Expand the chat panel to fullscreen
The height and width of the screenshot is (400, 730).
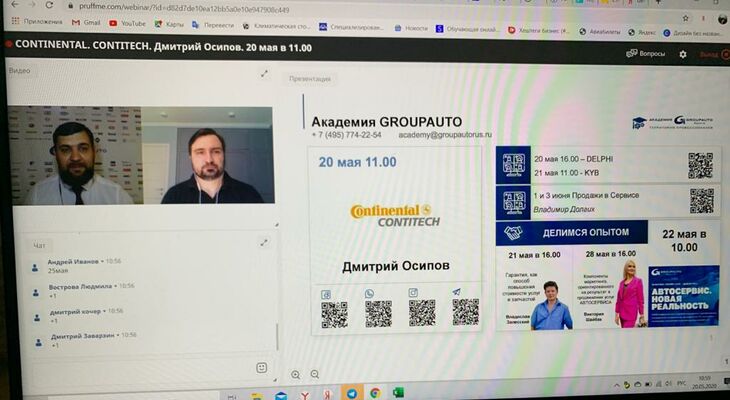(x=264, y=242)
